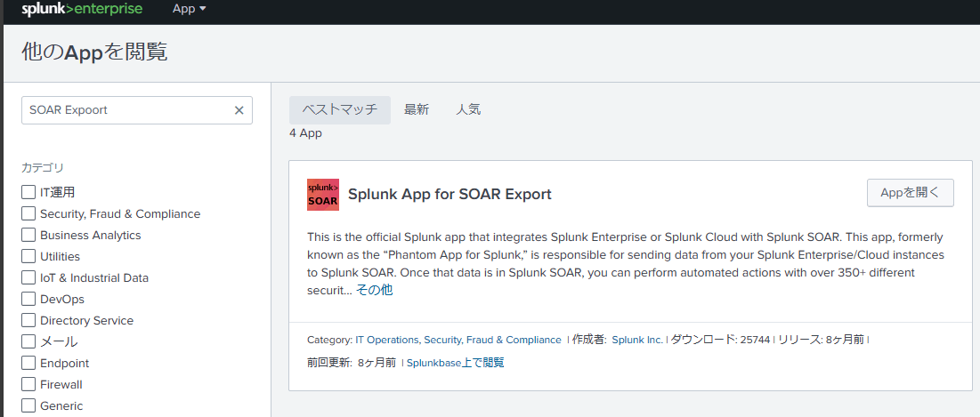Select the ベストマッチ tab
Image resolution: width=980 pixels, height=417 pixels.
click(x=340, y=110)
